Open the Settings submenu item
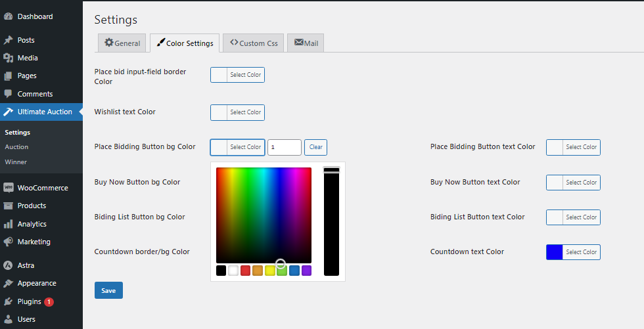 (x=17, y=133)
